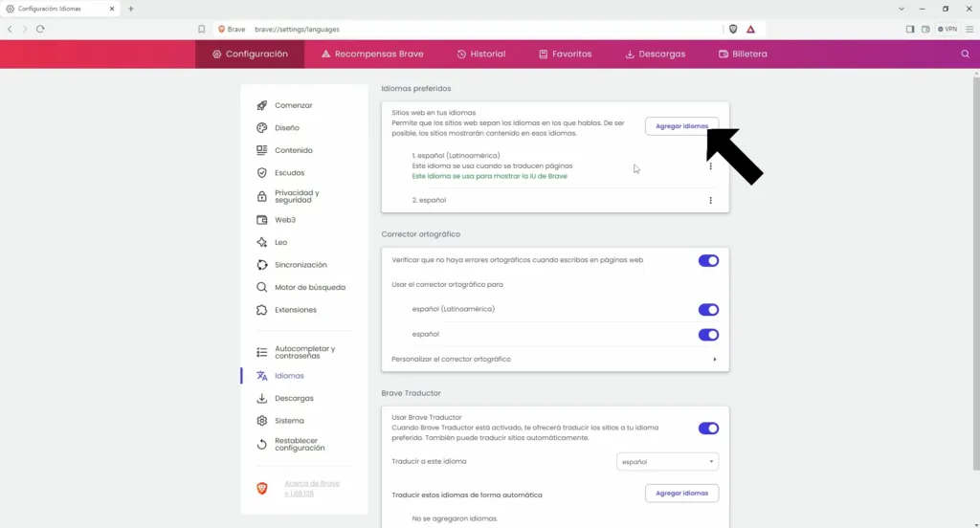
Task: Select the Diseño palette icon
Action: click(x=262, y=128)
